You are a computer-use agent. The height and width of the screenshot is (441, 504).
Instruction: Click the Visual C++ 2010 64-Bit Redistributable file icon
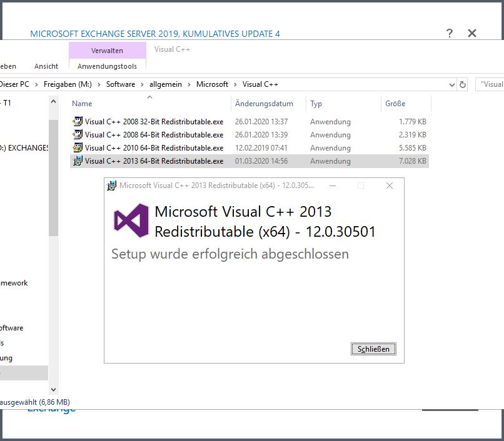pyautogui.click(x=78, y=148)
